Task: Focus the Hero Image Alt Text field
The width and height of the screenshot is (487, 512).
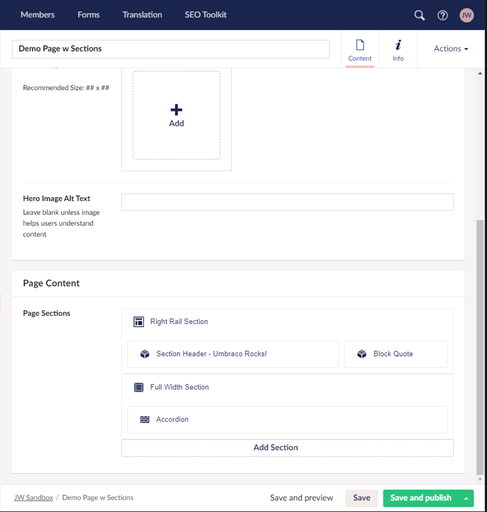Action: [x=287, y=202]
